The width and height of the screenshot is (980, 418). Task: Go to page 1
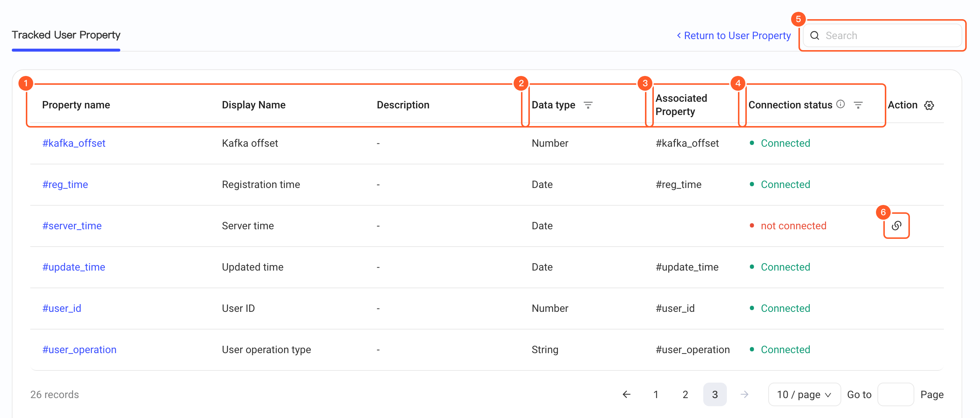[656, 394]
